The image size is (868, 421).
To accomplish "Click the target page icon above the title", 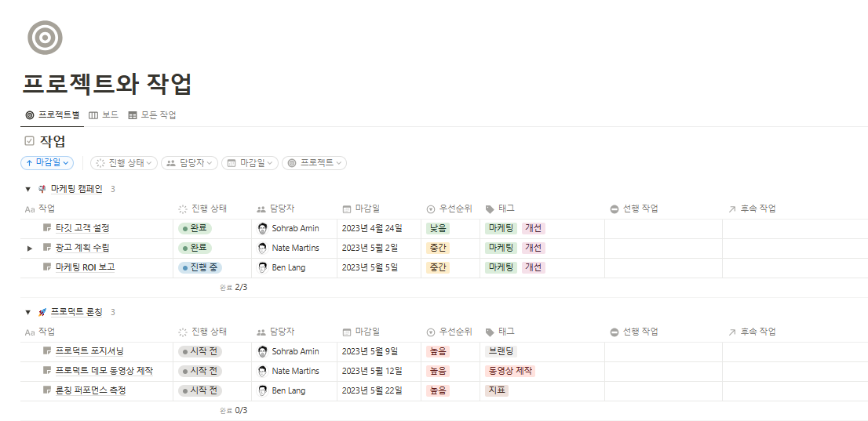I will coord(45,38).
